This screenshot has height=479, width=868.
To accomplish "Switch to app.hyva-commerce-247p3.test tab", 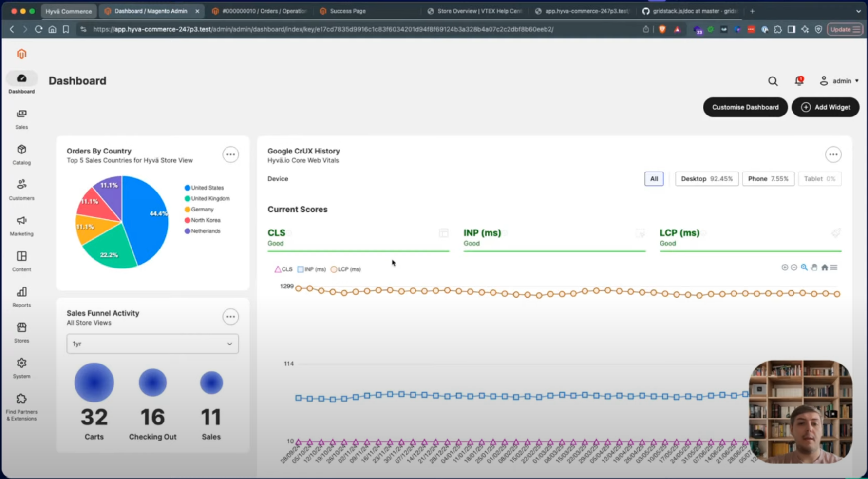I will [582, 11].
